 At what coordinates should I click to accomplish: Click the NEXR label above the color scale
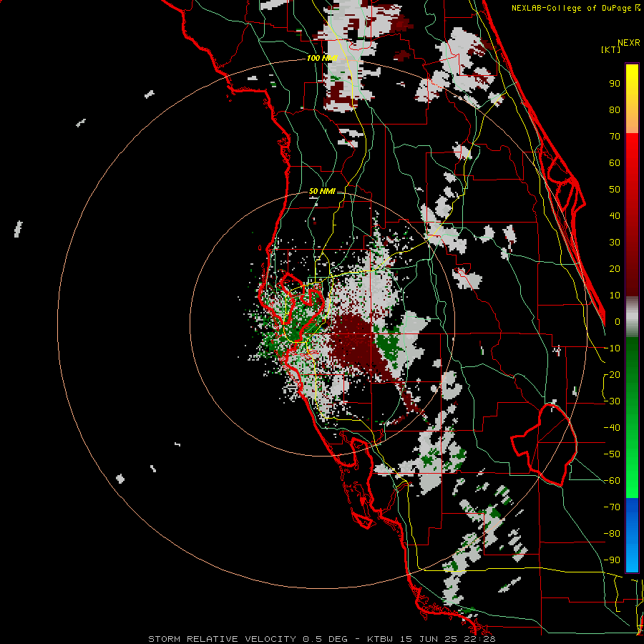pos(628,43)
